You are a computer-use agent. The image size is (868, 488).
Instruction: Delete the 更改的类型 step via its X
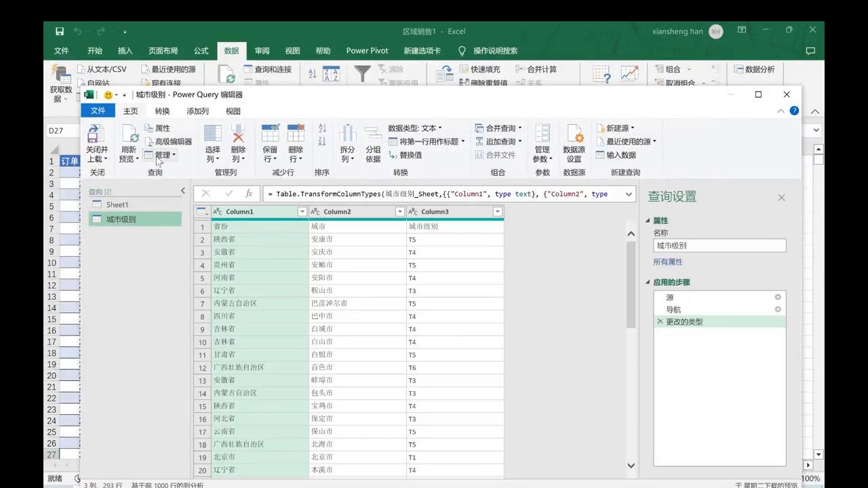point(659,321)
